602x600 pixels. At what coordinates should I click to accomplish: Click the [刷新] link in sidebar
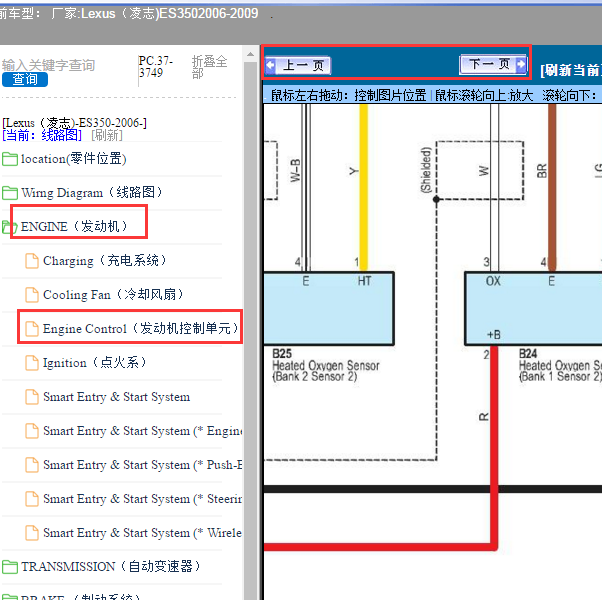[x=107, y=135]
